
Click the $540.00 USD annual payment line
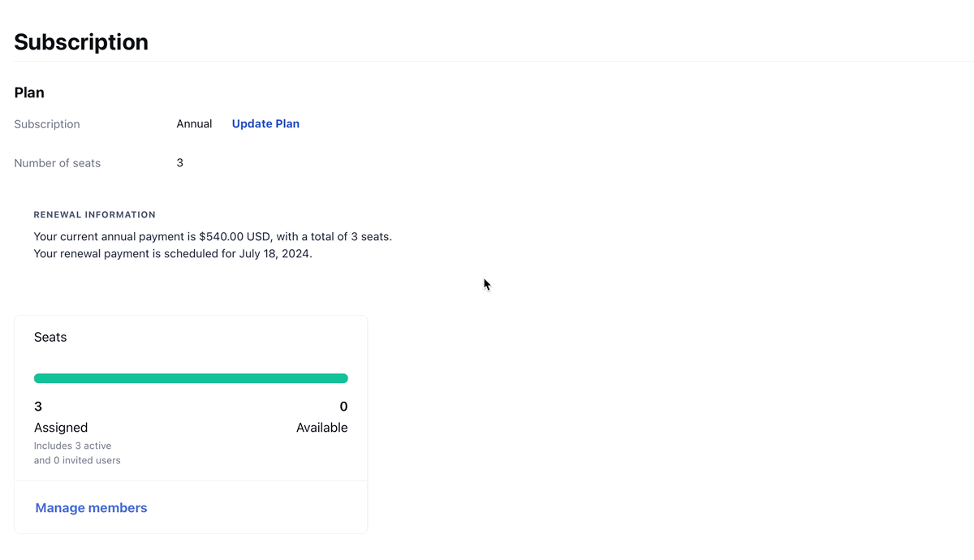click(x=213, y=237)
